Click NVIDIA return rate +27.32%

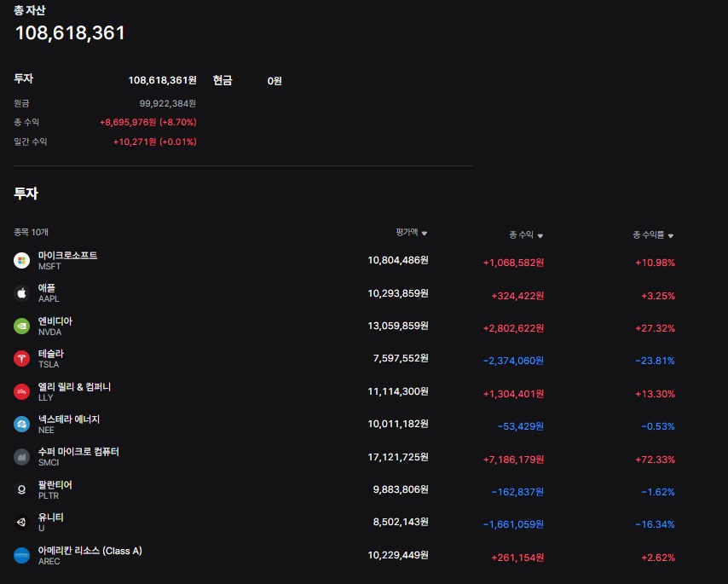(655, 329)
